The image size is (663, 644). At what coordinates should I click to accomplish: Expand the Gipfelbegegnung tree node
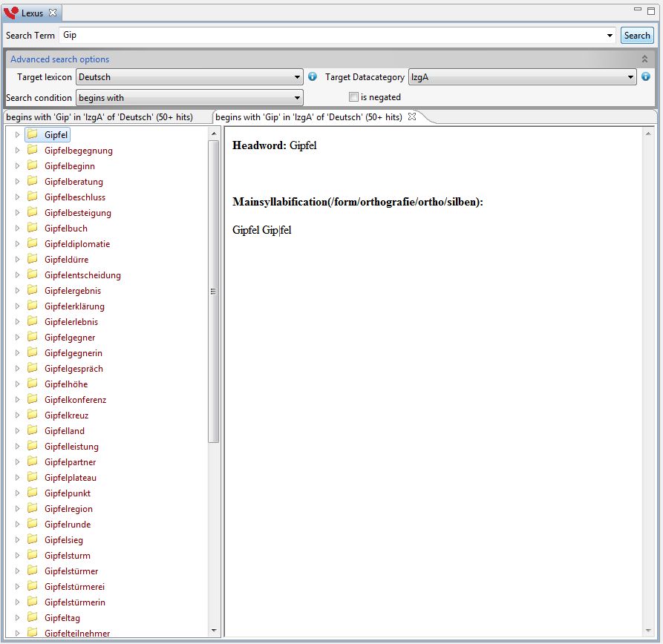tap(18, 151)
